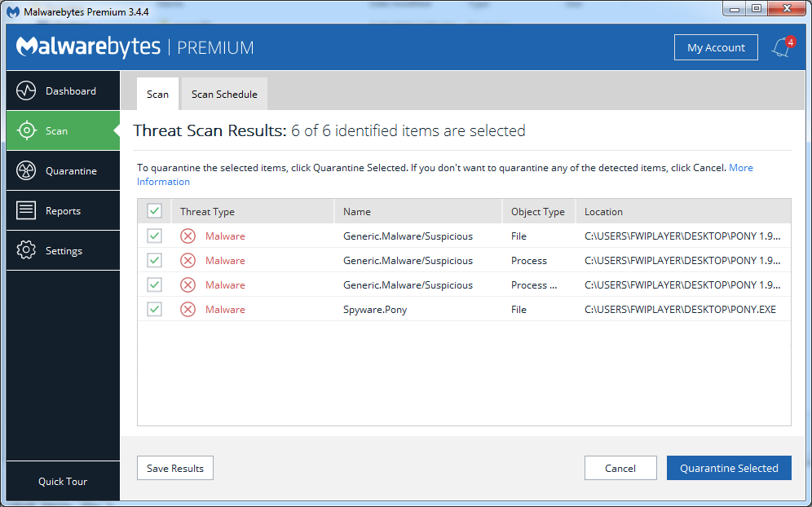Click Save Results button
This screenshot has height=507, width=812.
pyautogui.click(x=175, y=468)
